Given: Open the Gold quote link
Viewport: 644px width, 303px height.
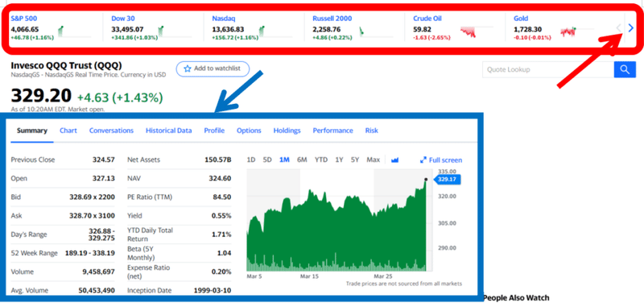Looking at the screenshot, I should click(521, 19).
